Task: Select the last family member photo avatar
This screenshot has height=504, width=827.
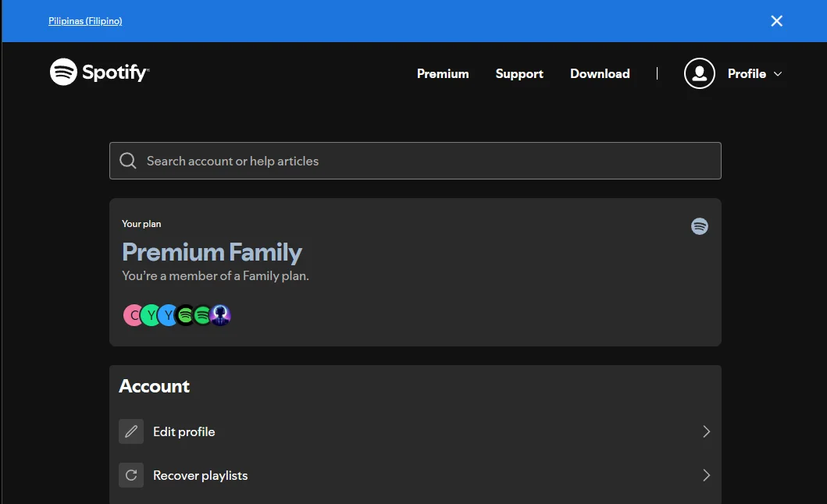Action: [x=220, y=315]
